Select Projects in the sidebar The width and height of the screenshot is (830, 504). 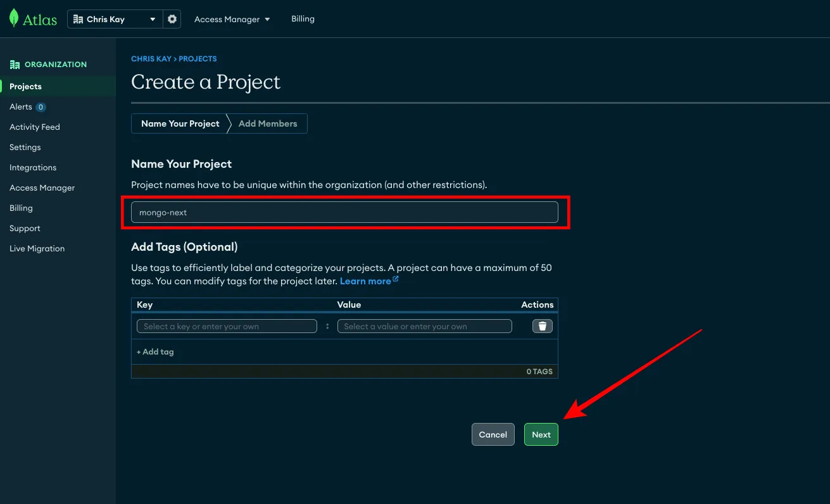(x=58, y=87)
